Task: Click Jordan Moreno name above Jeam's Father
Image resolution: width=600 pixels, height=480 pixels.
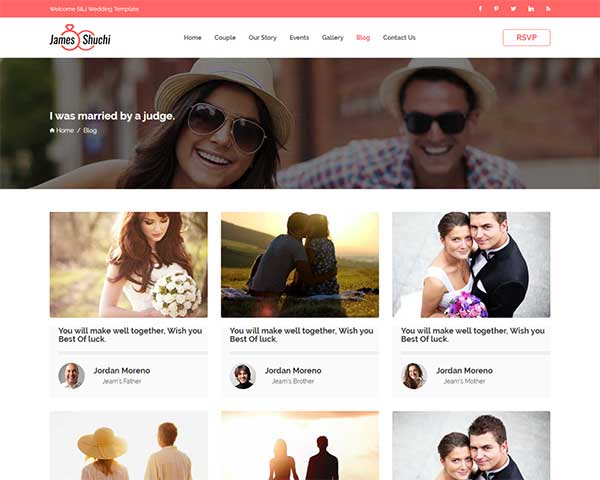Action: [x=122, y=371]
